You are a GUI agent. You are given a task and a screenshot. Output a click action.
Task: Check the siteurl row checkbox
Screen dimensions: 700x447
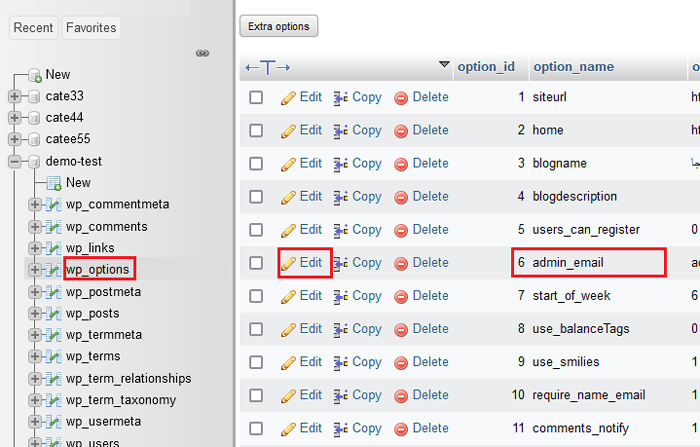[256, 97]
